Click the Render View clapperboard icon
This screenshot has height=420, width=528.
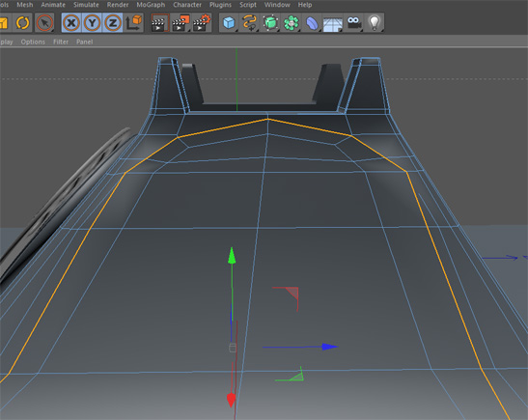click(159, 23)
